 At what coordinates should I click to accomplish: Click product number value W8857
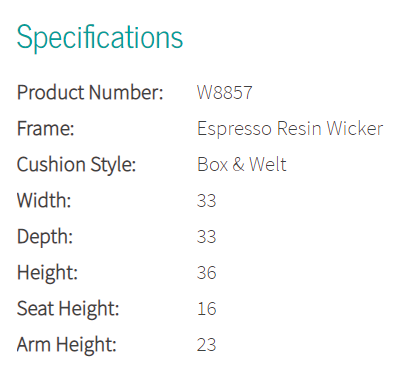coord(224,92)
